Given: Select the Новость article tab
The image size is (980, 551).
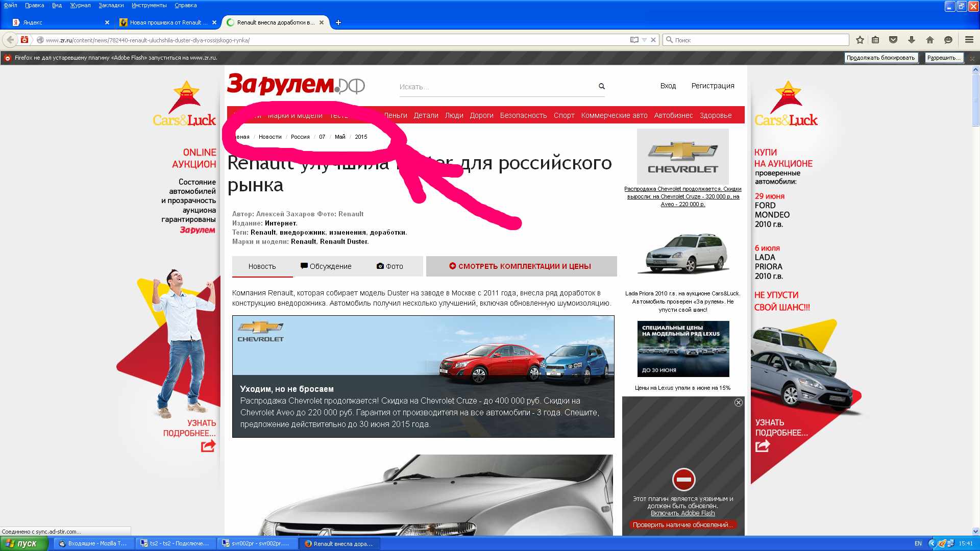Looking at the screenshot, I should click(262, 266).
